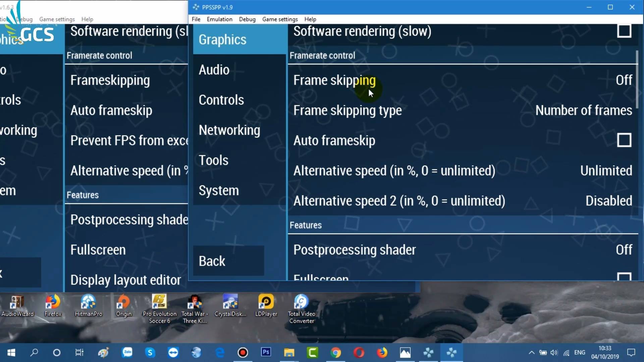Viewport: 644px width, 362px height.
Task: Click the active PPSSPP taskbar icon
Action: (451, 352)
